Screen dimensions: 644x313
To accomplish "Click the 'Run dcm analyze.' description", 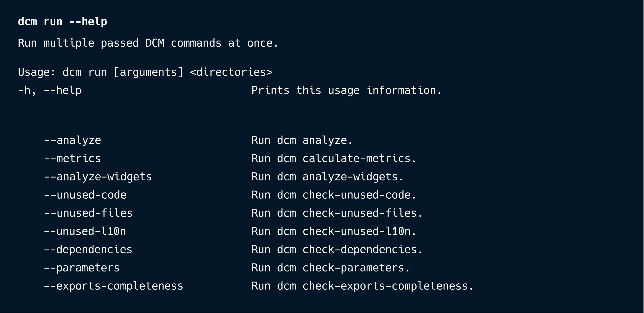I will [x=302, y=140].
